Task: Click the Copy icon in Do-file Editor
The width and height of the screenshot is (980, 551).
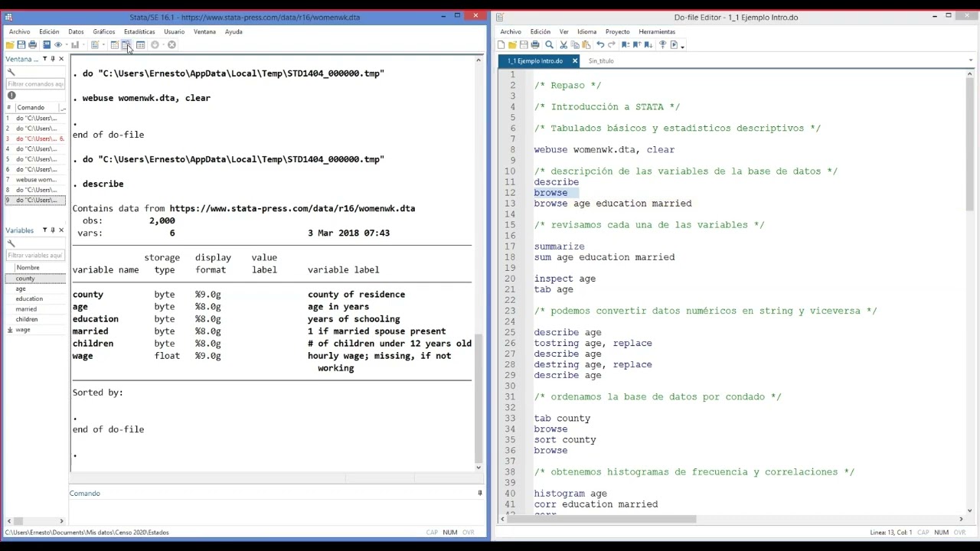Action: point(575,44)
